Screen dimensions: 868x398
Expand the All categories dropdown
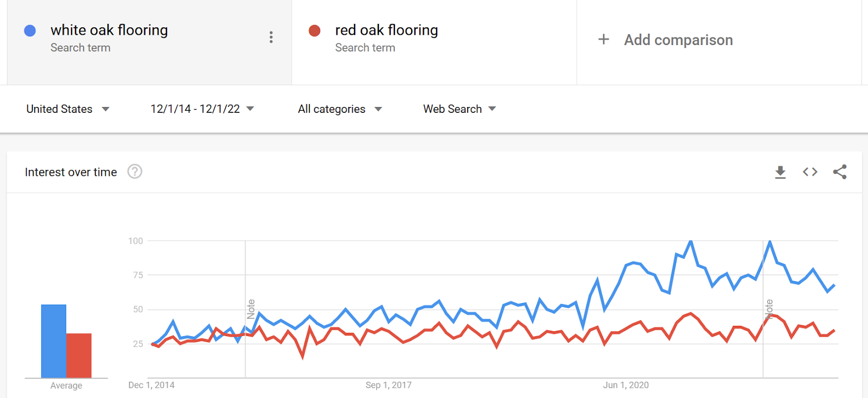coord(340,109)
